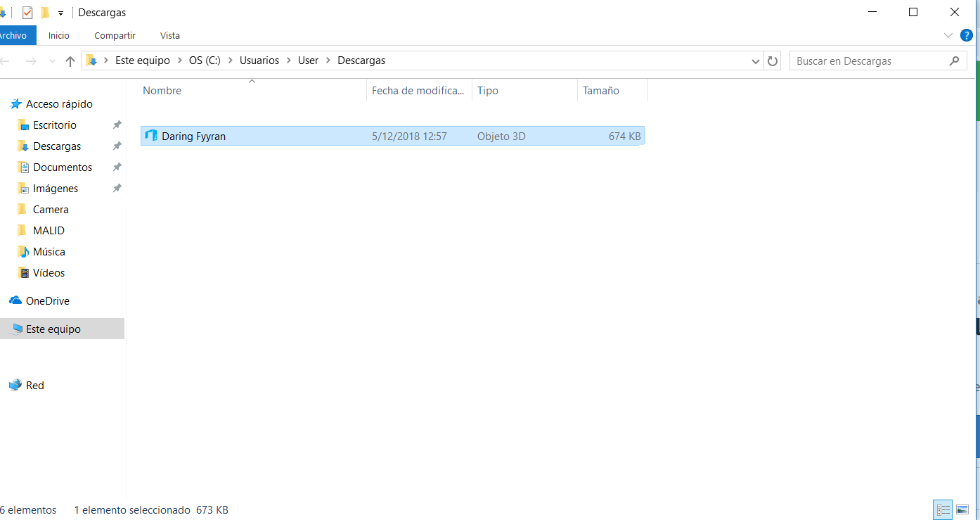Click the pin icon next to Descargas
Viewport: 980px width, 520px height.
(x=117, y=146)
